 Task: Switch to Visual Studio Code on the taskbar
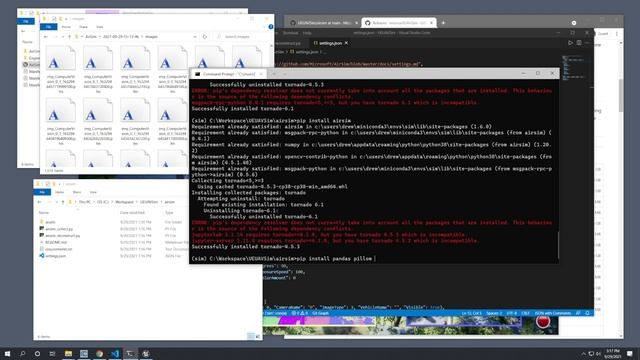click(115, 353)
